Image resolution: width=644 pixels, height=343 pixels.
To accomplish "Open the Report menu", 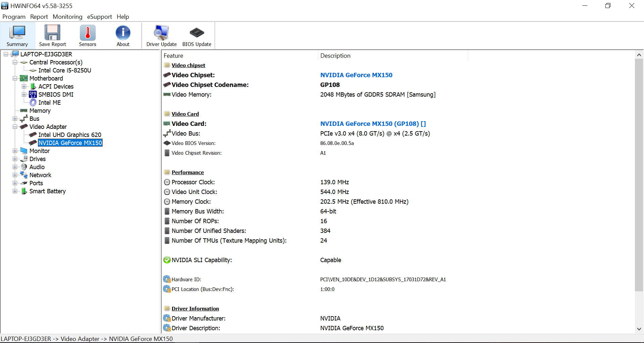I will point(39,17).
